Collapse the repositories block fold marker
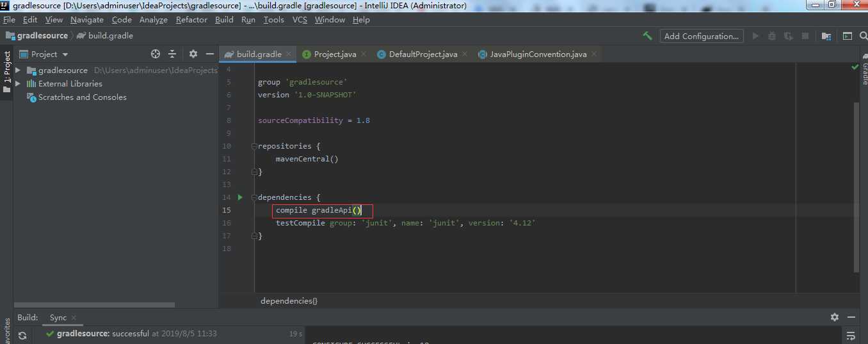 (254, 146)
